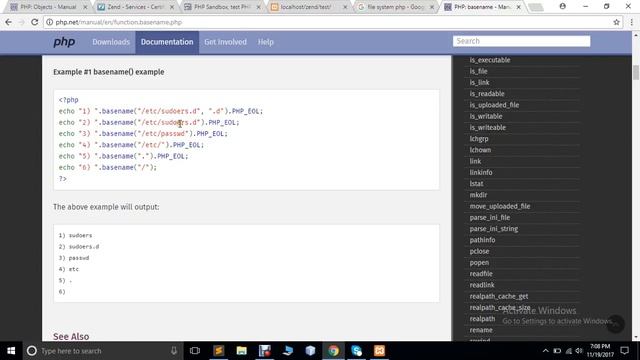Open the is_readable function link
This screenshot has width=640, height=360.
(x=487, y=94)
